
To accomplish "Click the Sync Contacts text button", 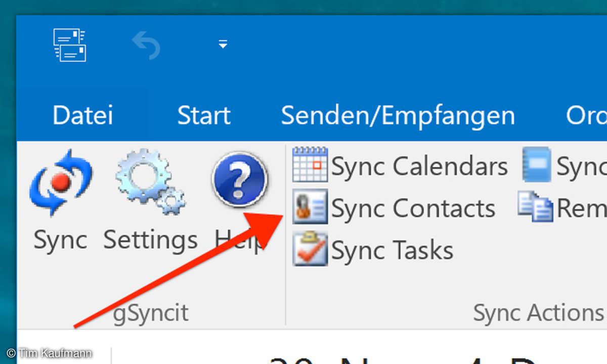I will click(413, 209).
